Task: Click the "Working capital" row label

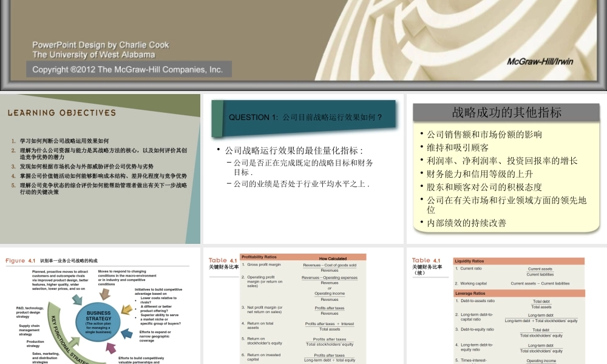Action: (473, 283)
